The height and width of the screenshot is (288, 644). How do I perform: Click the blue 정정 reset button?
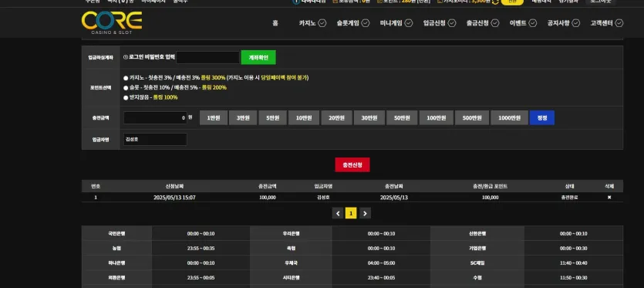pos(542,117)
